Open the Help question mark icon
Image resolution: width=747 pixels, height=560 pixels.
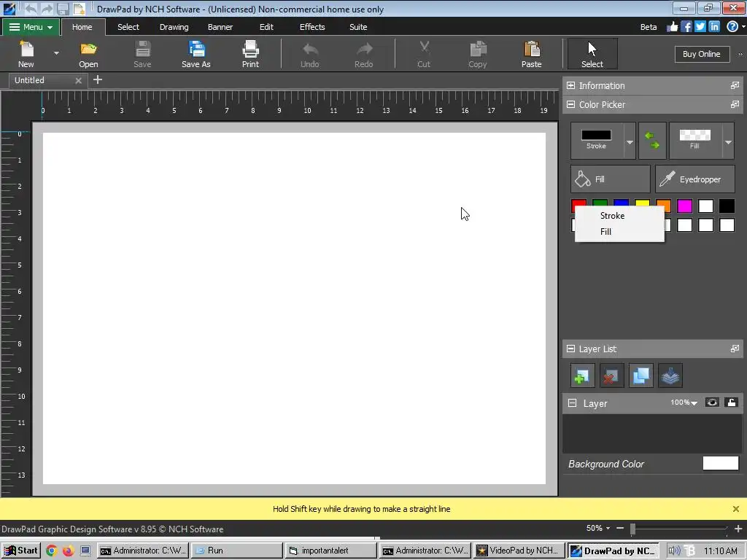(x=732, y=27)
